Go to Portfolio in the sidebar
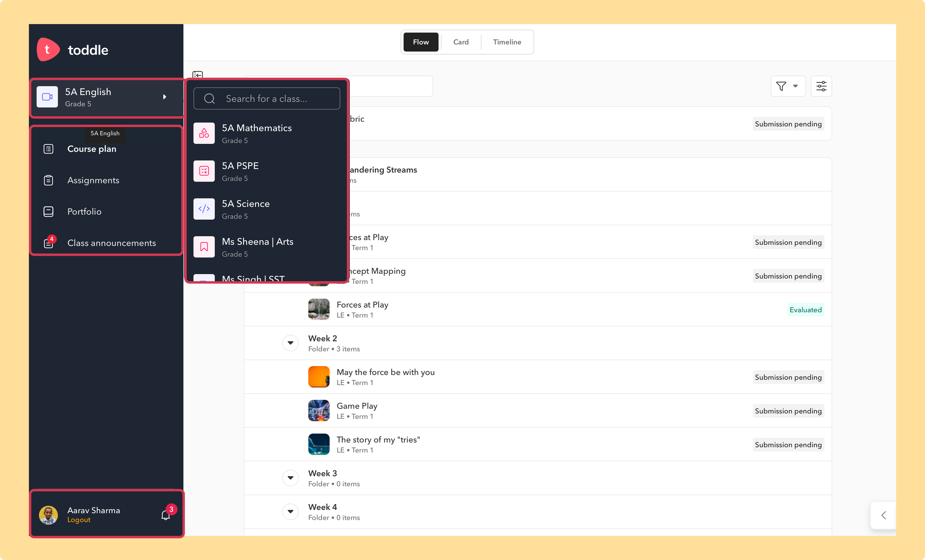 click(x=84, y=212)
